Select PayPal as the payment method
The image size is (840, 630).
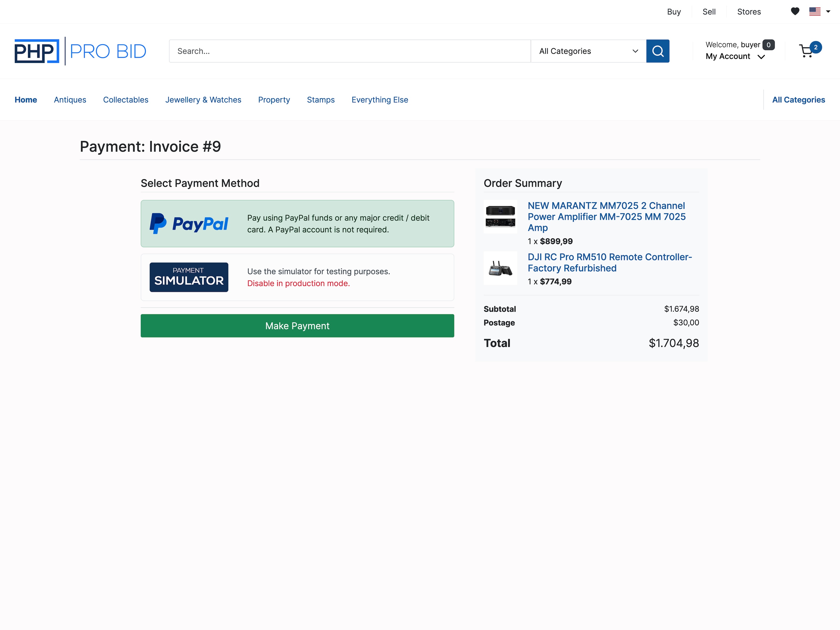(297, 223)
